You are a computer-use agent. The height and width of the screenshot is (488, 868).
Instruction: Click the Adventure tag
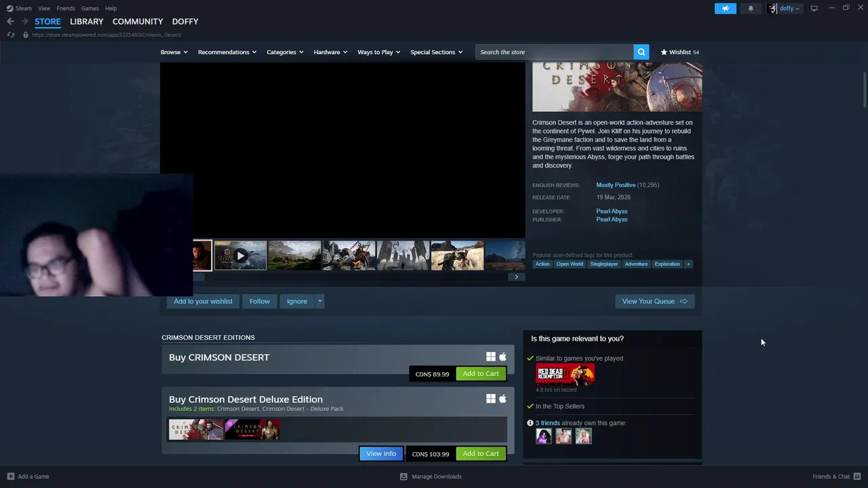636,264
